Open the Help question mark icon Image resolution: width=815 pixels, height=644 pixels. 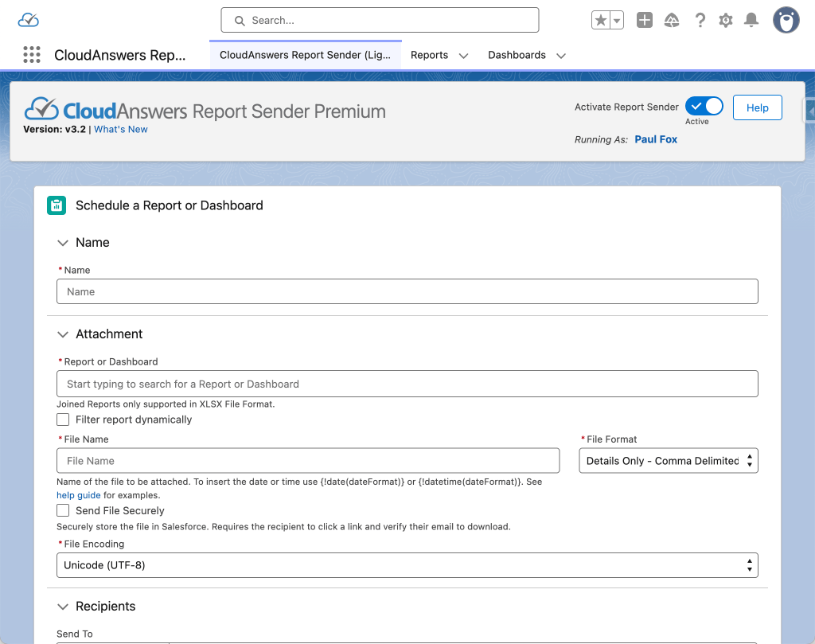click(x=700, y=21)
